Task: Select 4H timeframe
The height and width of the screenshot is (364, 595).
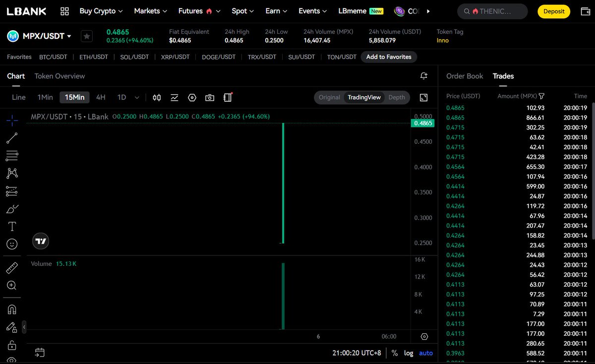Action: click(101, 97)
